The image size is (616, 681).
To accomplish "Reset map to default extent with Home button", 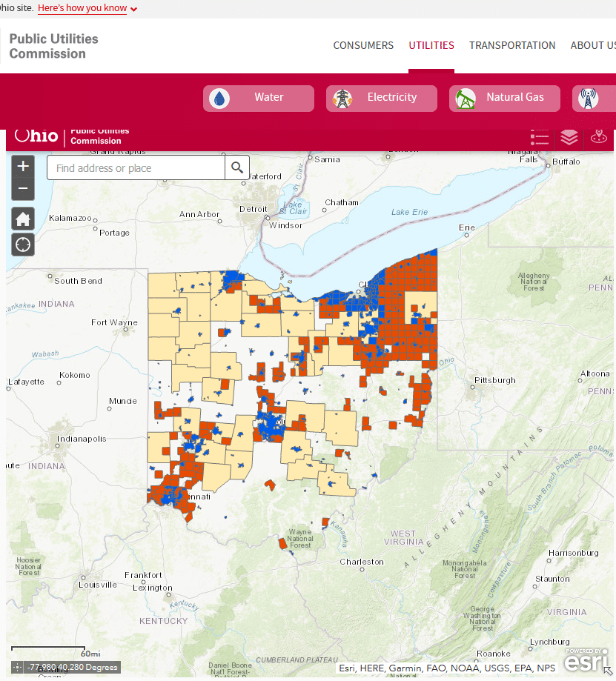I will coord(22,218).
